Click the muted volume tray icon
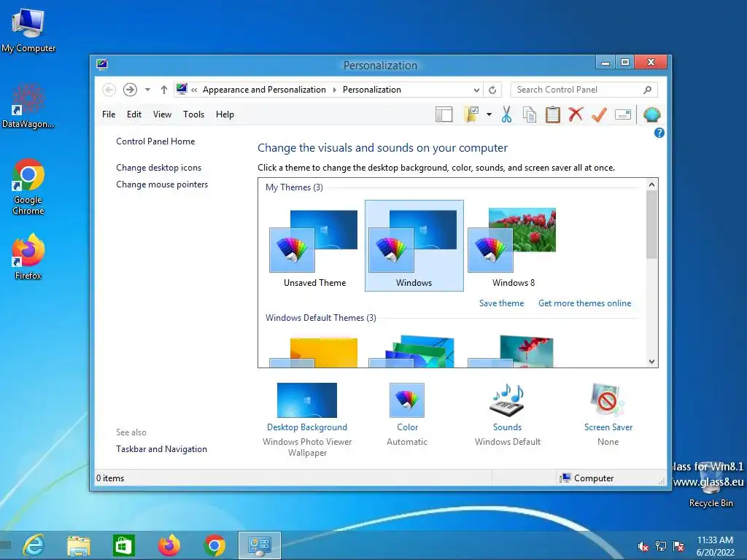 643,546
